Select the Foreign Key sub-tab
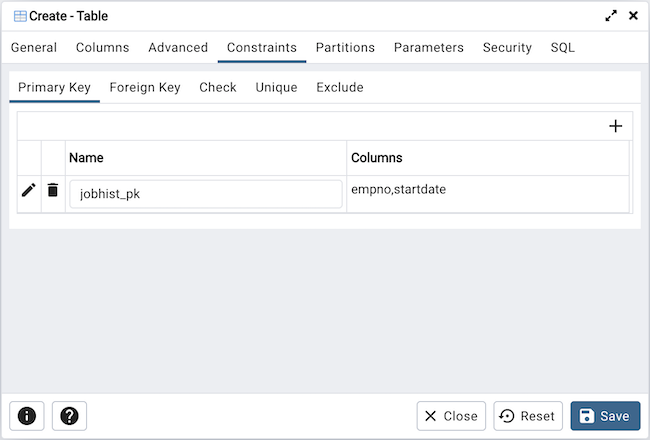 coord(145,87)
